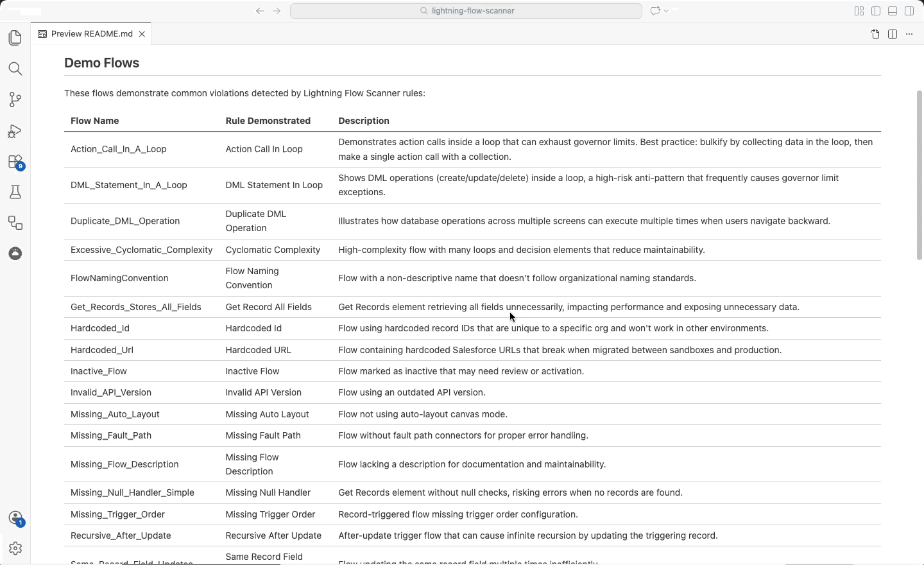The width and height of the screenshot is (924, 565).
Task: Open the Accounts menu with the notification badge
Action: (15, 517)
